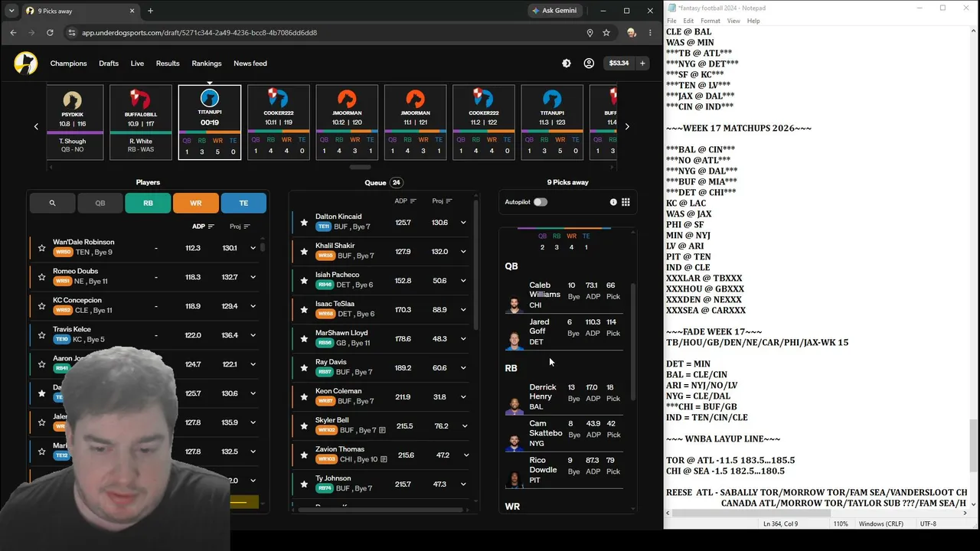Sort the Queue by ADP

[x=405, y=201]
